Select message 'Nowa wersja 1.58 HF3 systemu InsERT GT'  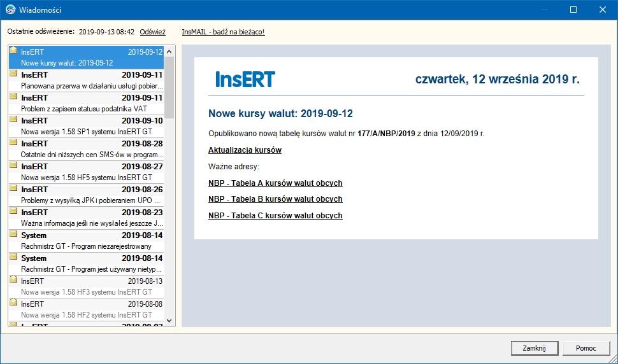point(86,286)
